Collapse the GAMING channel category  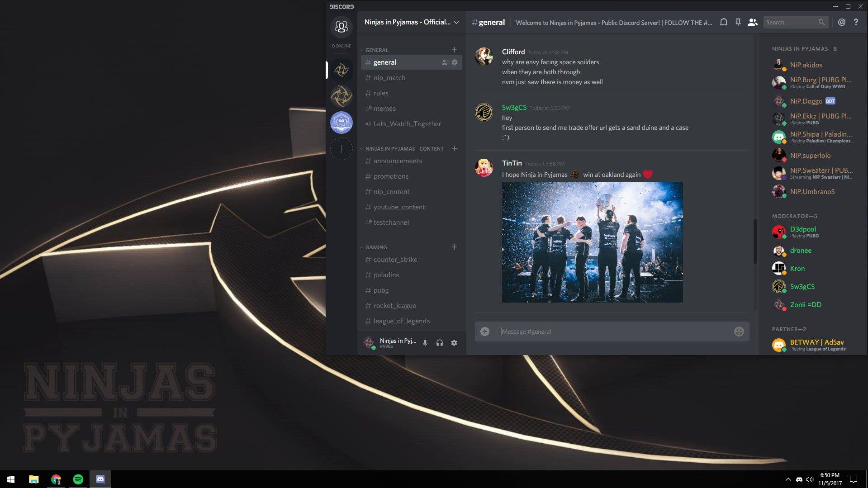374,247
